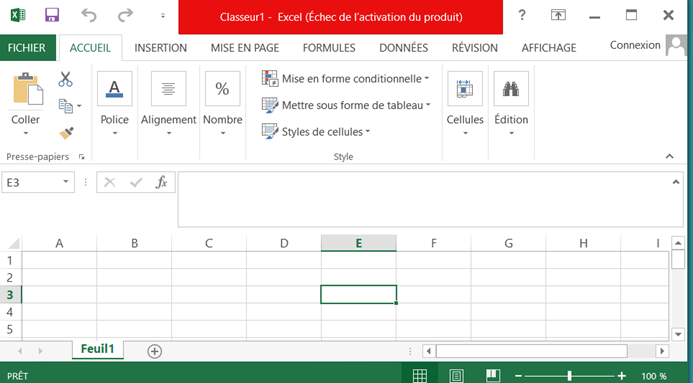693x383 pixels.
Task: Click the Coller paste clipboard icon
Action: (27, 89)
